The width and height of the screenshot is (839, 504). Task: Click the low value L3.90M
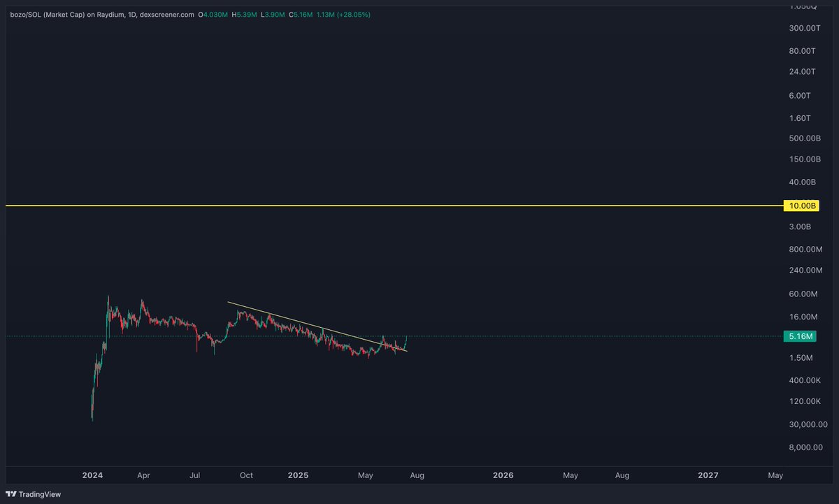click(273, 15)
